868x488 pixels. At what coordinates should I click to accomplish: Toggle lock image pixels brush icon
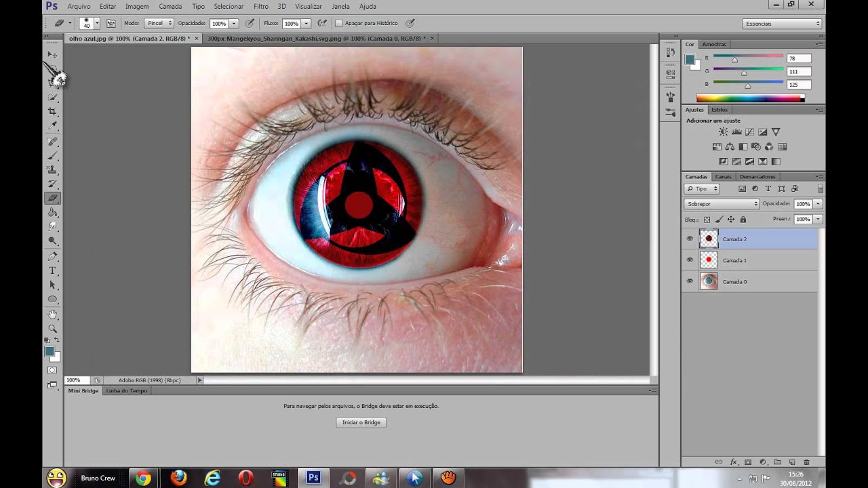coord(719,220)
